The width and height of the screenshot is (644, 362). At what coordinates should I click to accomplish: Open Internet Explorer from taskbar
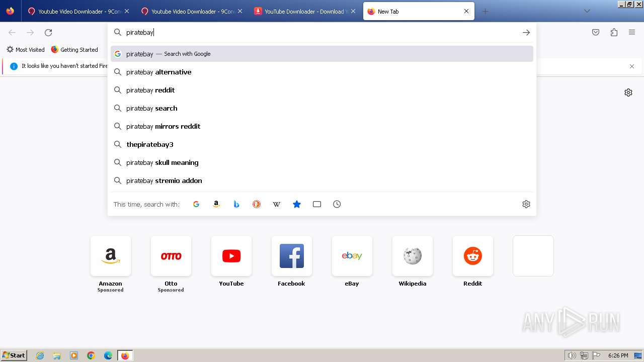point(40,355)
